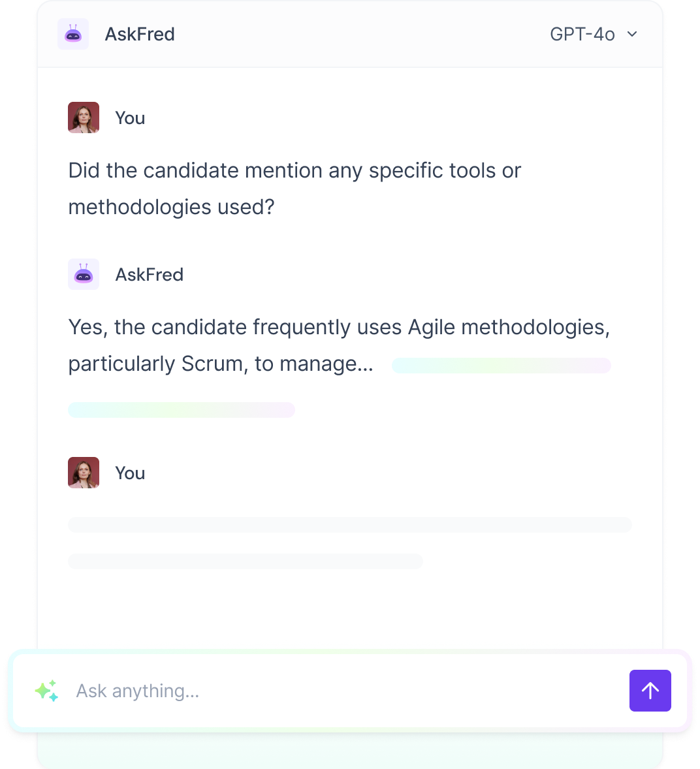Open the GPT-4o model selector
Screen dimensions: 700x769
point(582,34)
